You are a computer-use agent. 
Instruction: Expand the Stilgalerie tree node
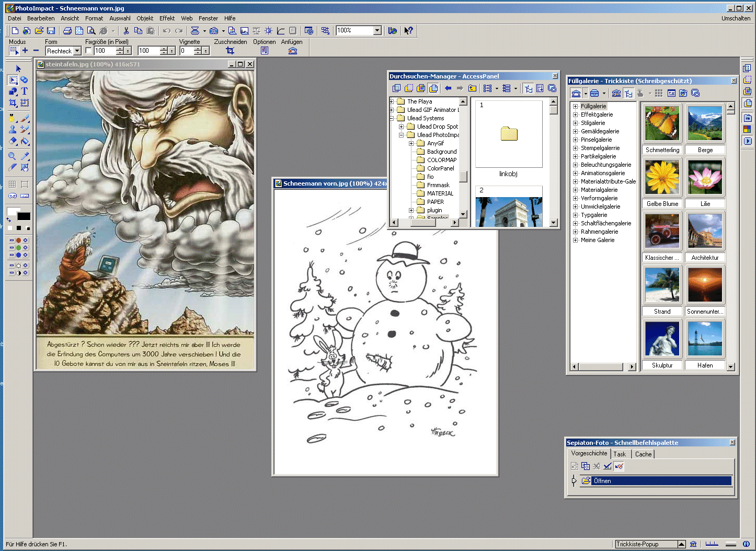coord(575,123)
